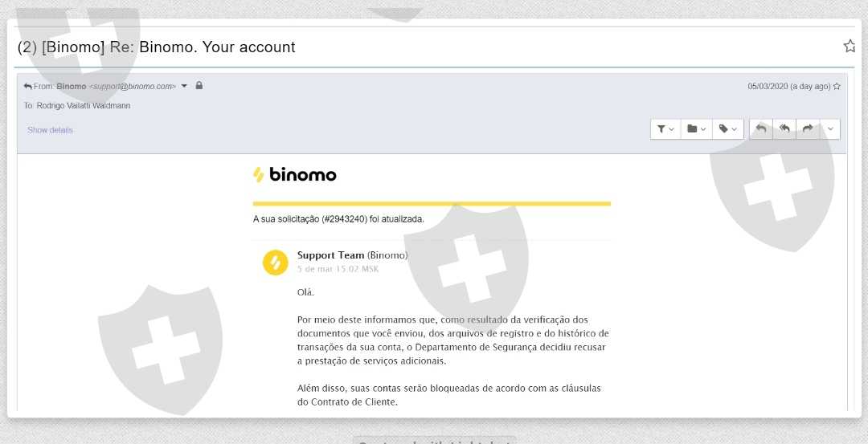Click the reply arrow toolbar button

point(760,129)
